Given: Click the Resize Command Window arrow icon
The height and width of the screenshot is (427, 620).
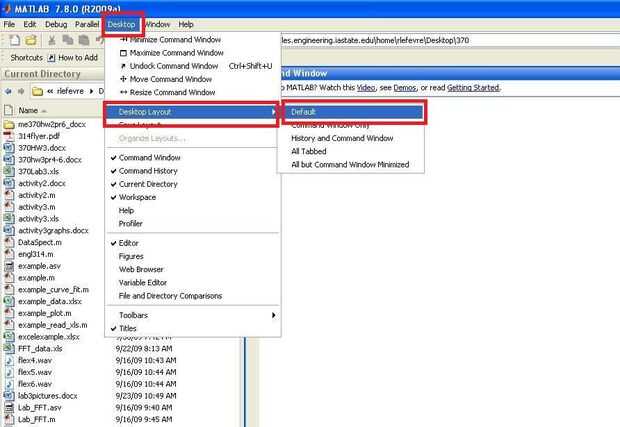Looking at the screenshot, I should 123,92.
